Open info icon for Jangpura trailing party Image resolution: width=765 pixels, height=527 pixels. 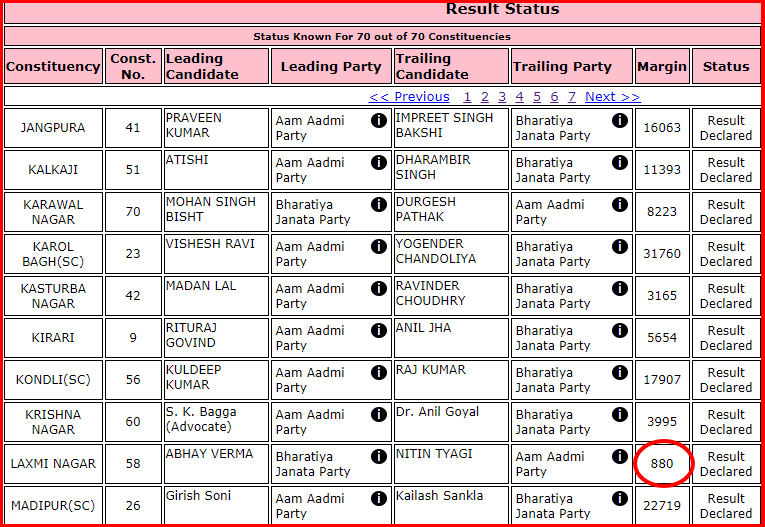pos(620,120)
